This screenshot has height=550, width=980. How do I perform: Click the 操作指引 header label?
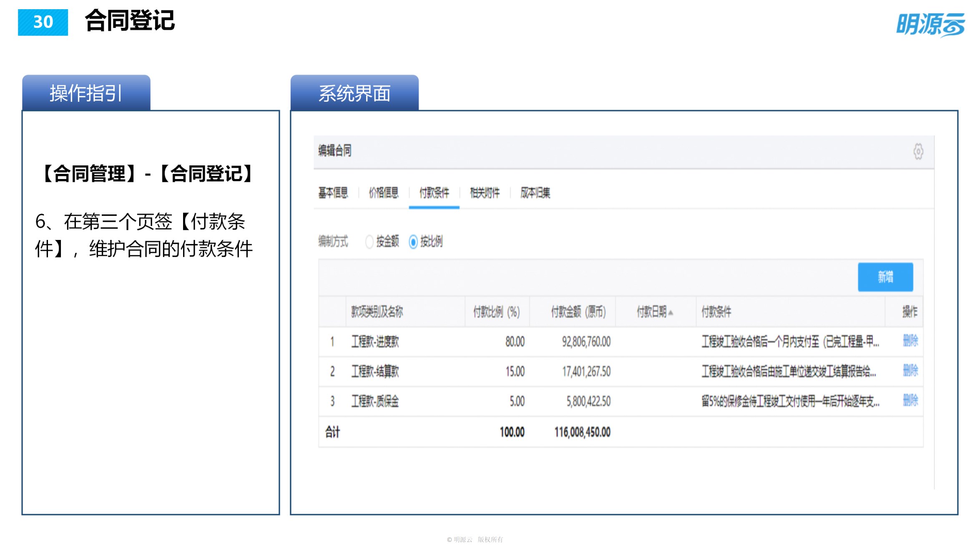(85, 93)
